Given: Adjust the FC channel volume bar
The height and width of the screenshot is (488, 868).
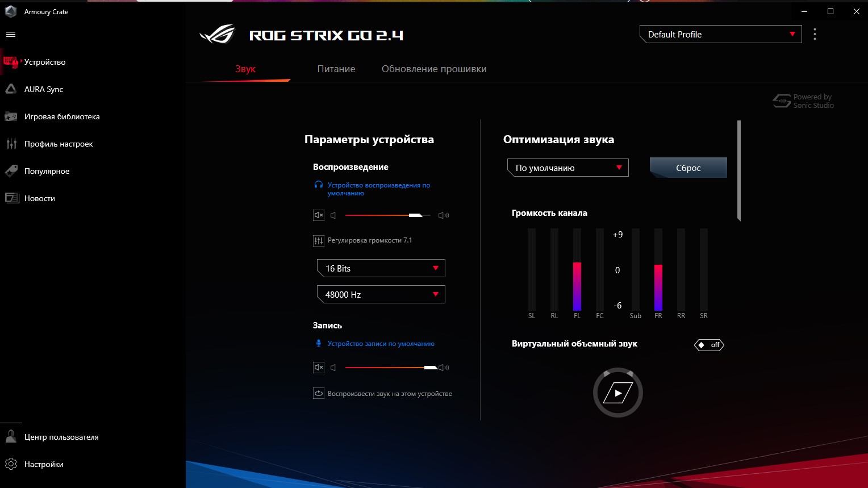Looking at the screenshot, I should click(x=600, y=269).
